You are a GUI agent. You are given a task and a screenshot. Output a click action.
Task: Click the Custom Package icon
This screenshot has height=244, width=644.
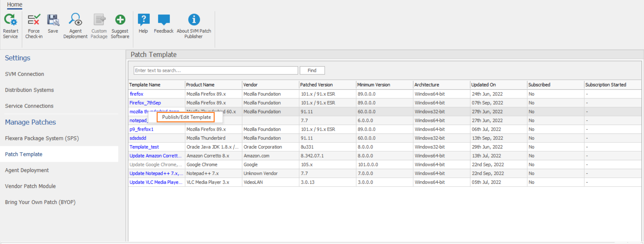(99, 20)
